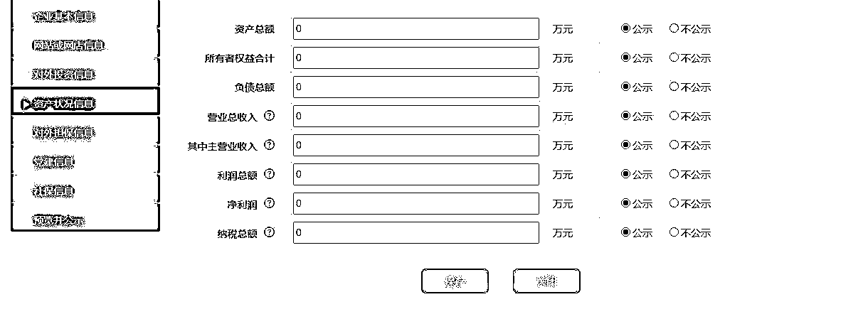
Task: Click question mark icon next to 净利润
Action: (269, 202)
